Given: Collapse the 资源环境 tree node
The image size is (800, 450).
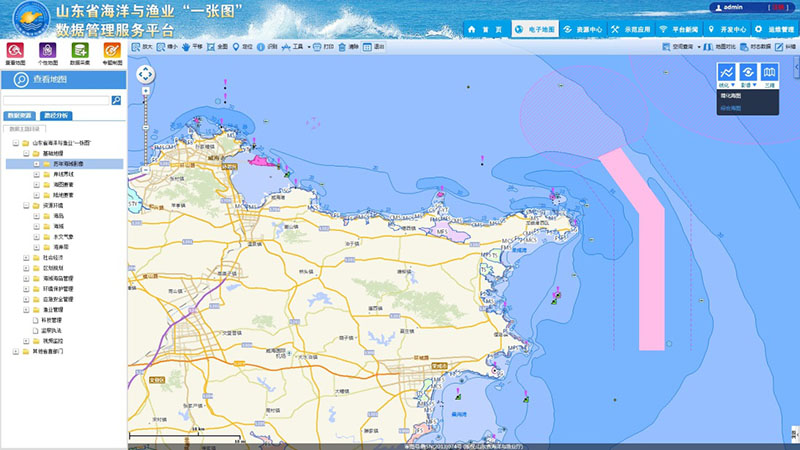Looking at the screenshot, I should pyautogui.click(x=26, y=206).
